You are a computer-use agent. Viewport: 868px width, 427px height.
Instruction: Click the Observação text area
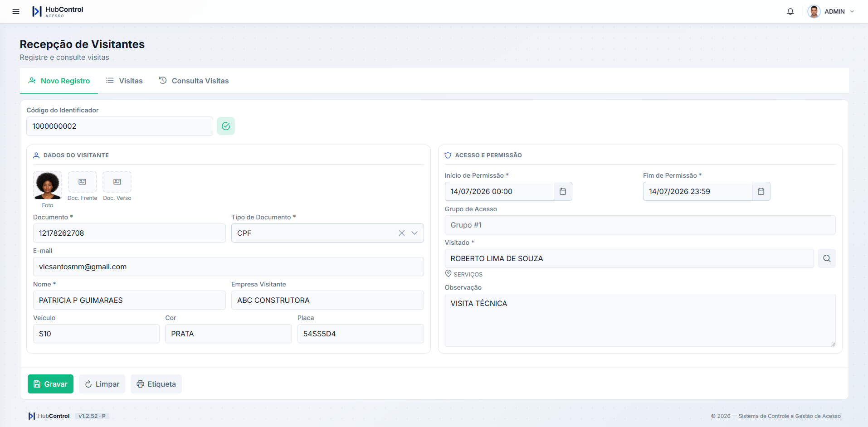pos(640,320)
